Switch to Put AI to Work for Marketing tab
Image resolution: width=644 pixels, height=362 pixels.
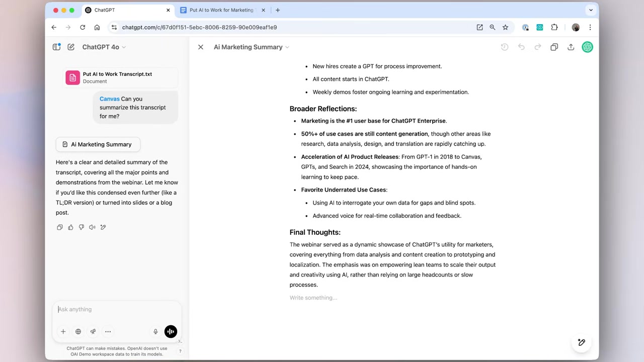pyautogui.click(x=221, y=10)
